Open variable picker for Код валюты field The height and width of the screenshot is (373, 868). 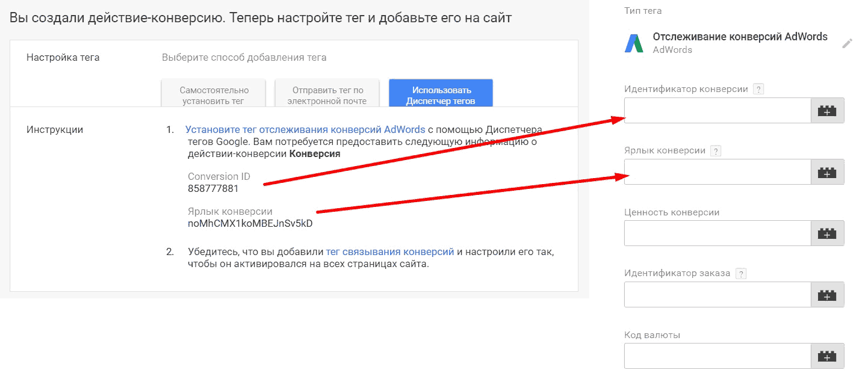click(827, 356)
